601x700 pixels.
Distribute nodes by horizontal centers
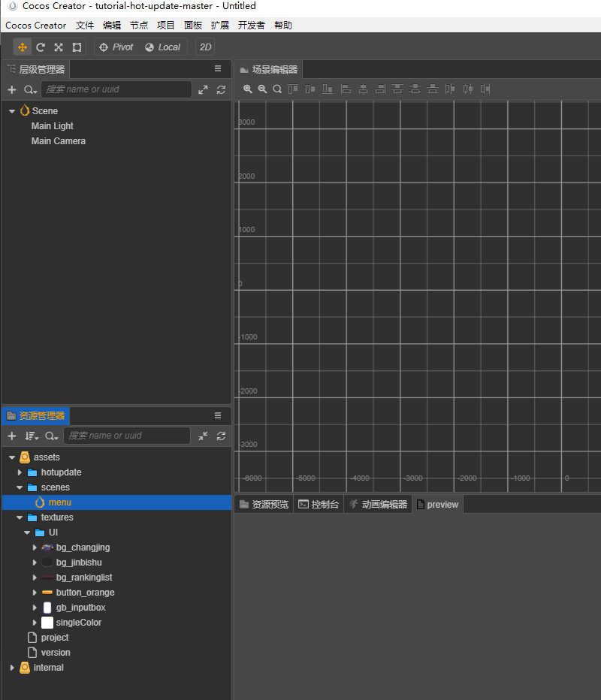coord(467,89)
